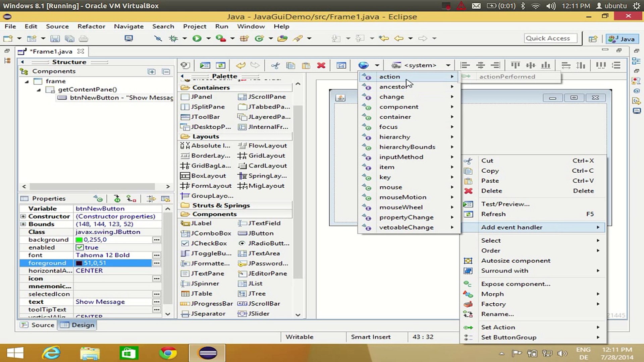Click the Copy icon in designer toolbar
The width and height of the screenshot is (644, 362).
(290, 65)
